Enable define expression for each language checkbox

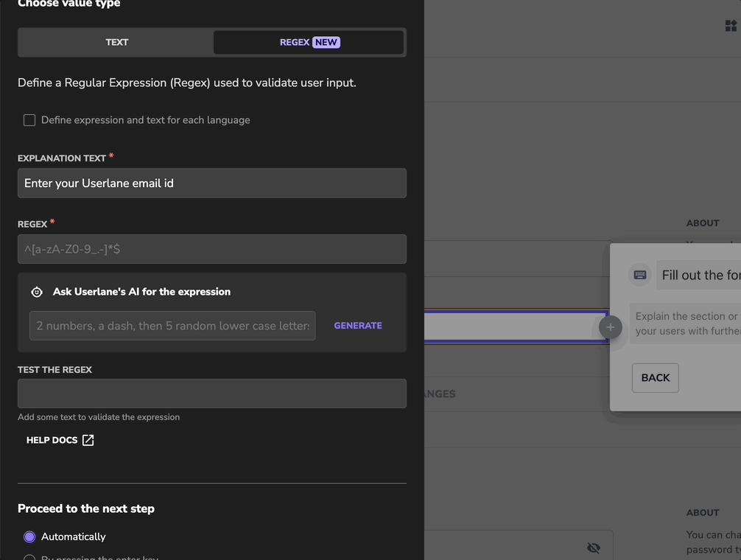(x=29, y=120)
